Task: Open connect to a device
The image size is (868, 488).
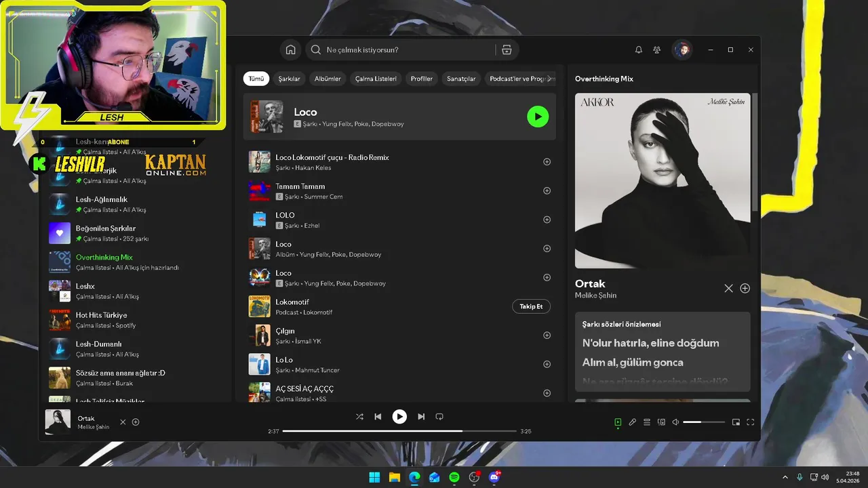Action: (x=661, y=422)
